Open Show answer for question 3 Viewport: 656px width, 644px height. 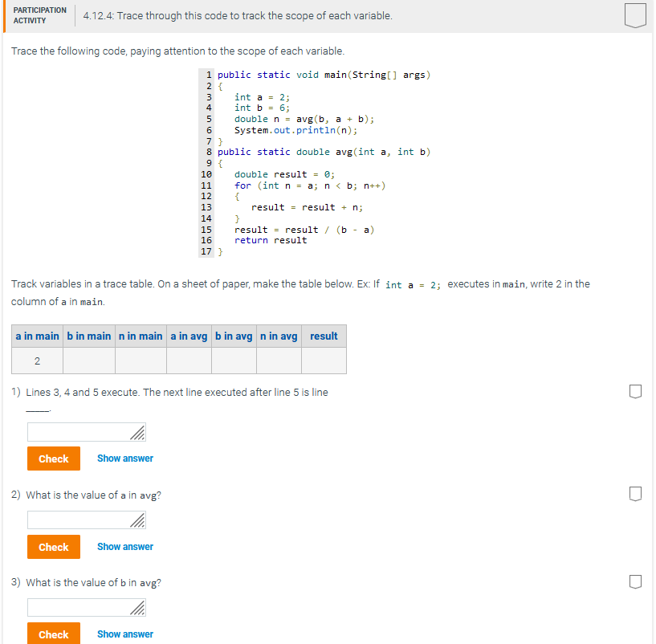pyautogui.click(x=125, y=634)
